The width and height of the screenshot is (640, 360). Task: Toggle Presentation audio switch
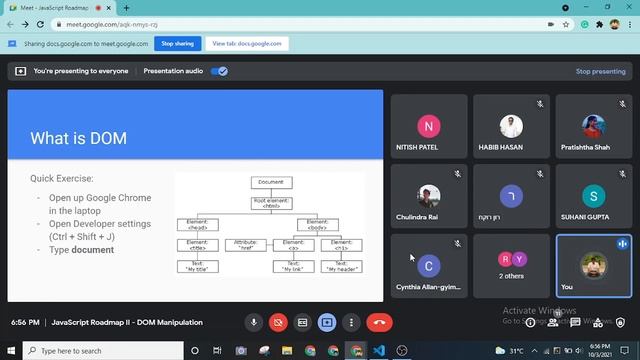point(220,71)
